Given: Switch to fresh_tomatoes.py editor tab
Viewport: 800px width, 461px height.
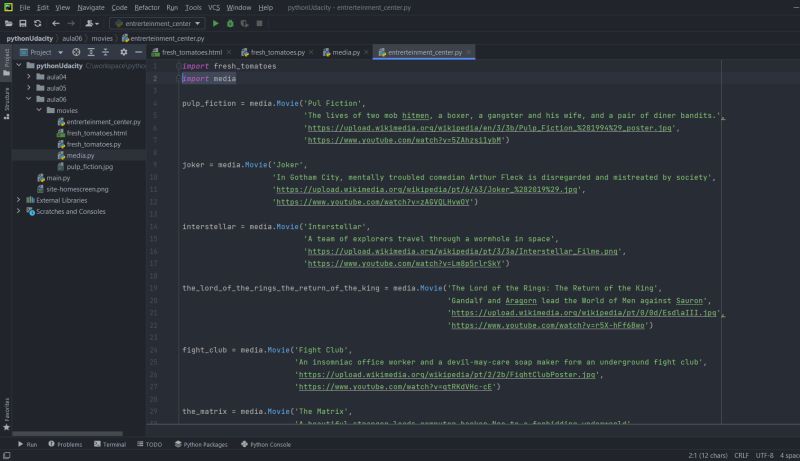Looking at the screenshot, I should click(x=277, y=52).
